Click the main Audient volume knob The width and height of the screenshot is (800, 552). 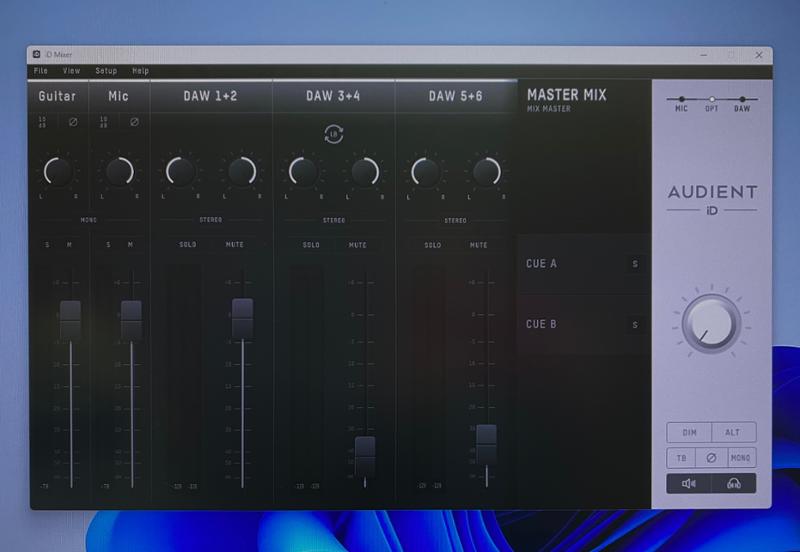coord(711,323)
